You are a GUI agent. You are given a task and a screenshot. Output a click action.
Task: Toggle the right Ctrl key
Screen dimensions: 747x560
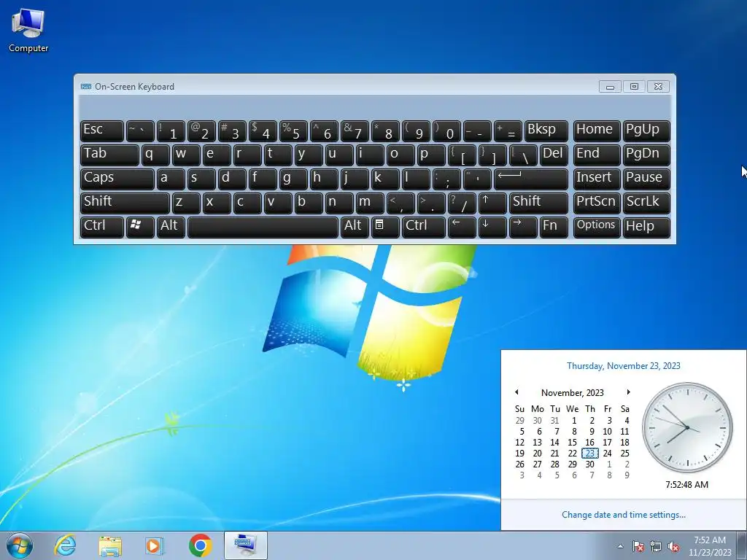(x=424, y=227)
